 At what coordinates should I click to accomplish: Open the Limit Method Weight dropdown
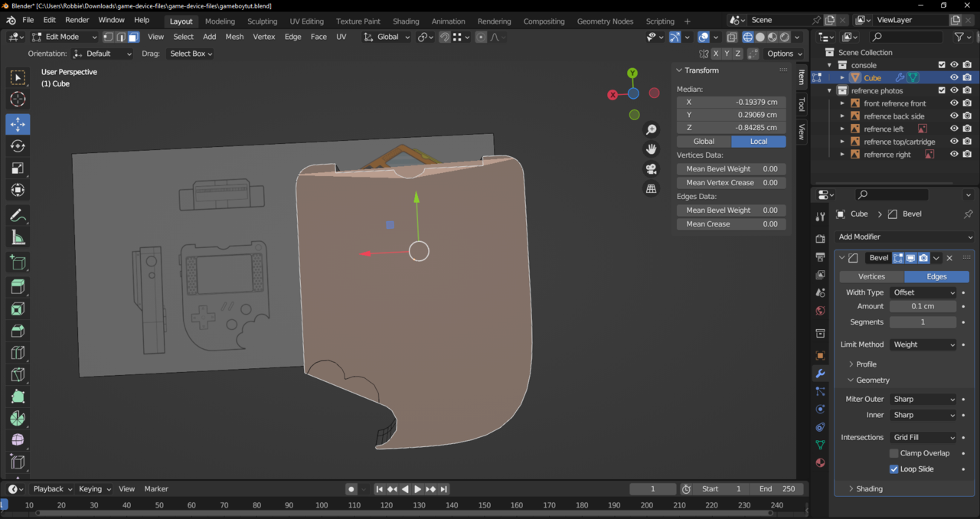coord(923,344)
